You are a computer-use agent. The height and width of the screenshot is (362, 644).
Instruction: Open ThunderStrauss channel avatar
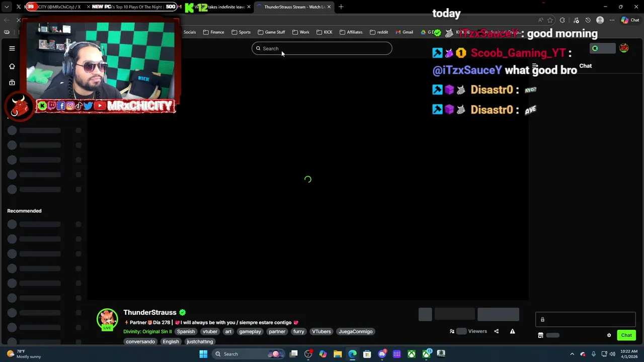107,320
